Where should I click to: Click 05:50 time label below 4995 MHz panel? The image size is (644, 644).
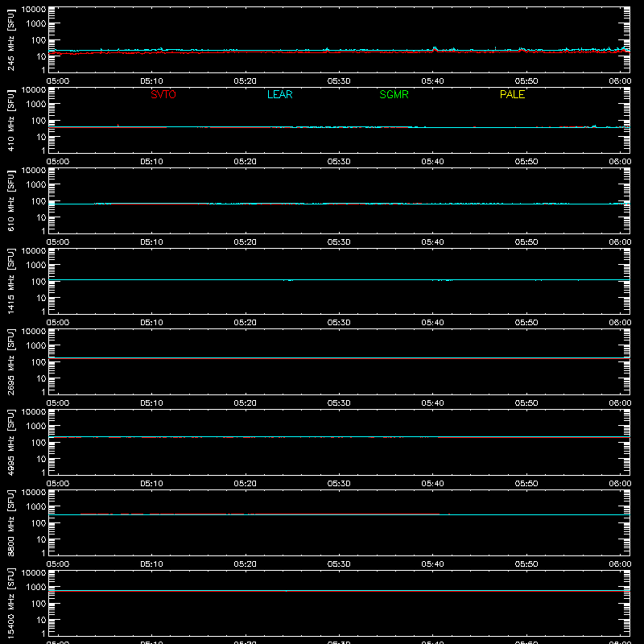click(526, 484)
